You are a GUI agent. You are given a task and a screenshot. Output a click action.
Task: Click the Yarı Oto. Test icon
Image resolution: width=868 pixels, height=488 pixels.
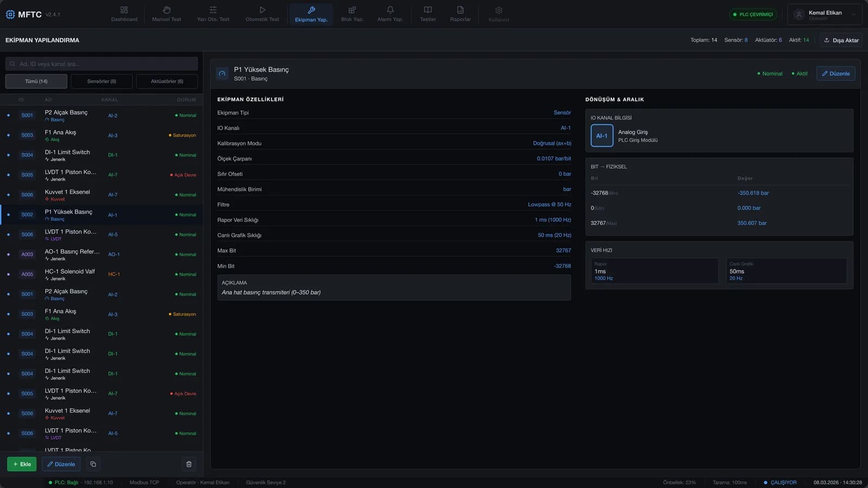213,10
